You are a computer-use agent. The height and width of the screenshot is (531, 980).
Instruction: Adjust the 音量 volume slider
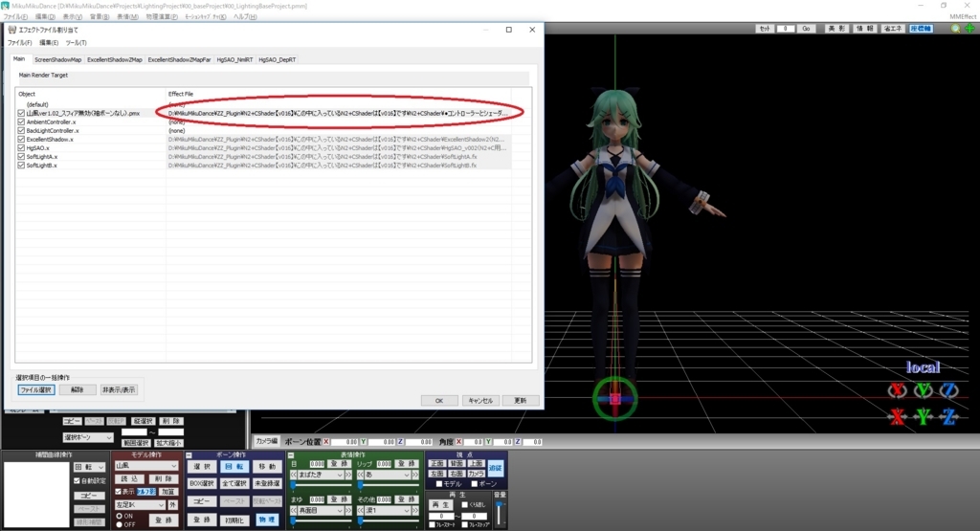point(500,514)
